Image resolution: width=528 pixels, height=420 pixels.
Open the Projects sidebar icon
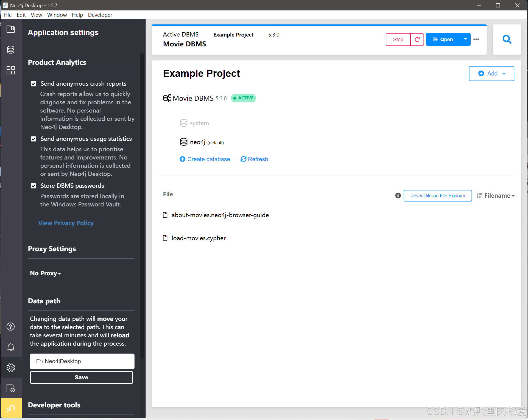tap(11, 29)
